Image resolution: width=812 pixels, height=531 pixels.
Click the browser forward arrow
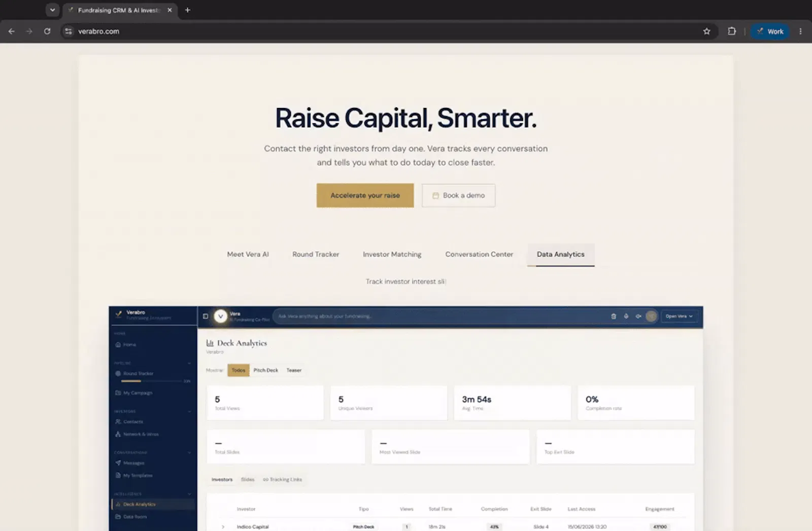tap(29, 31)
